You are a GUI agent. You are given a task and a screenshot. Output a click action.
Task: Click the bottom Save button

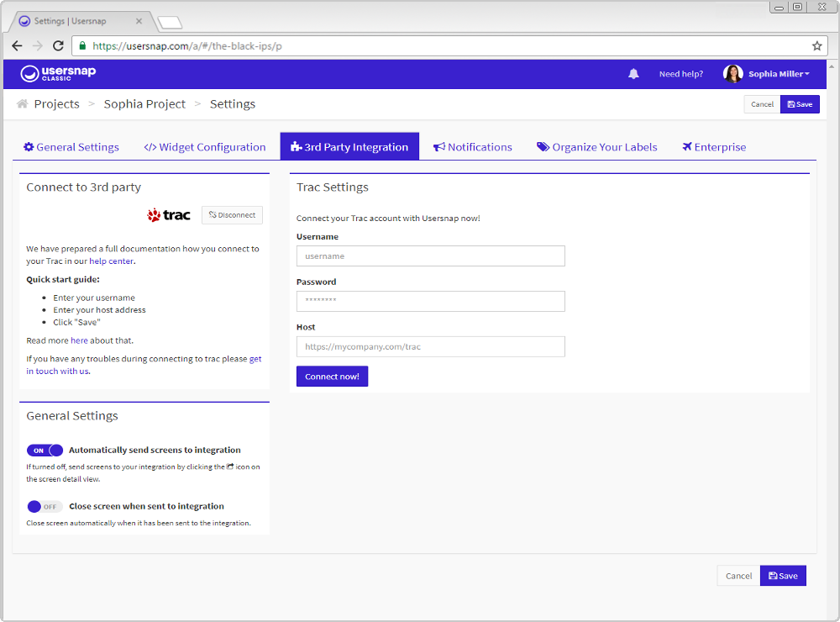pos(783,576)
